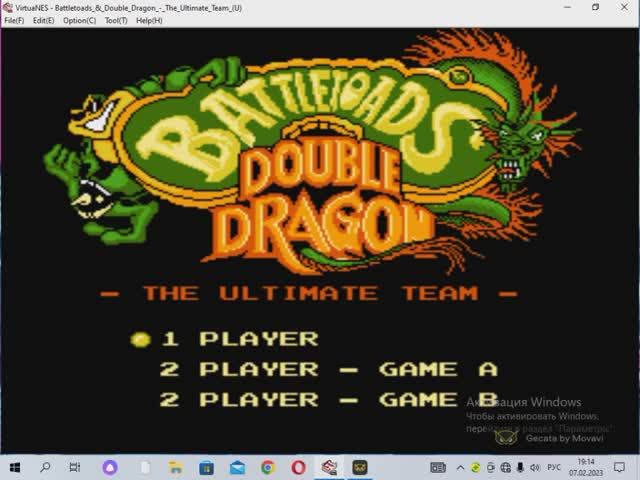Open the File(F) menu
640x480 pixels.
[x=14, y=20]
